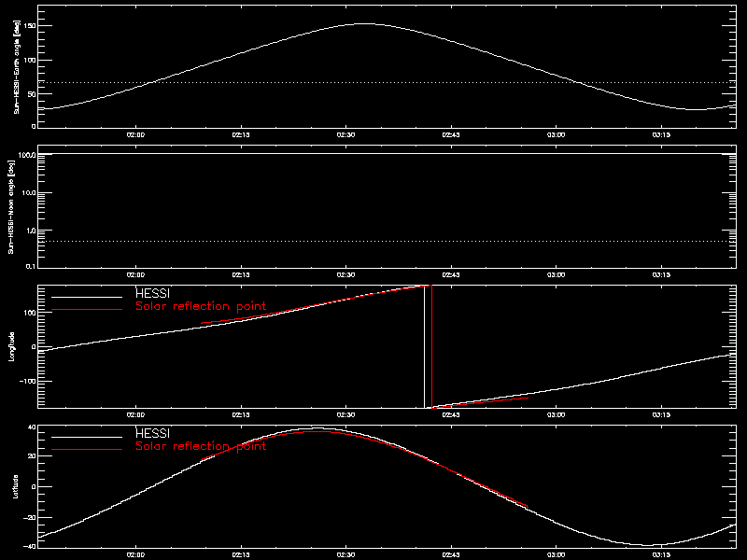Click the 100 tick label in the Longitude plot
This screenshot has width=747, height=560.
(x=30, y=313)
